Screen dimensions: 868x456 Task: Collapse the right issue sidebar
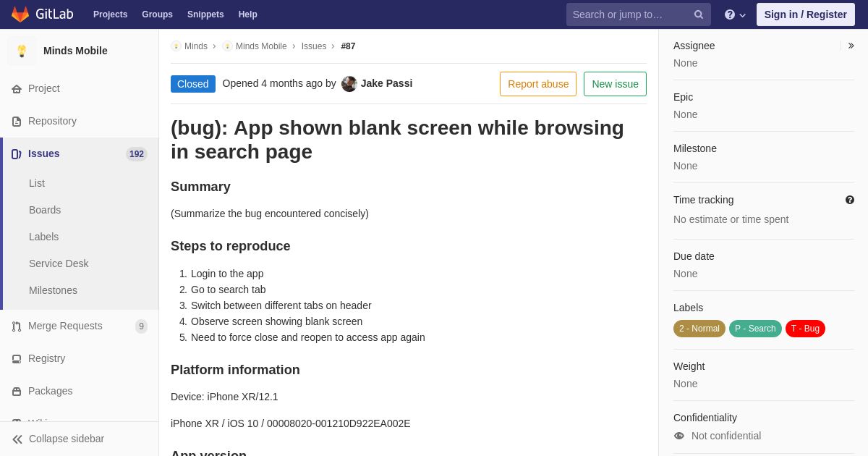coord(851,46)
